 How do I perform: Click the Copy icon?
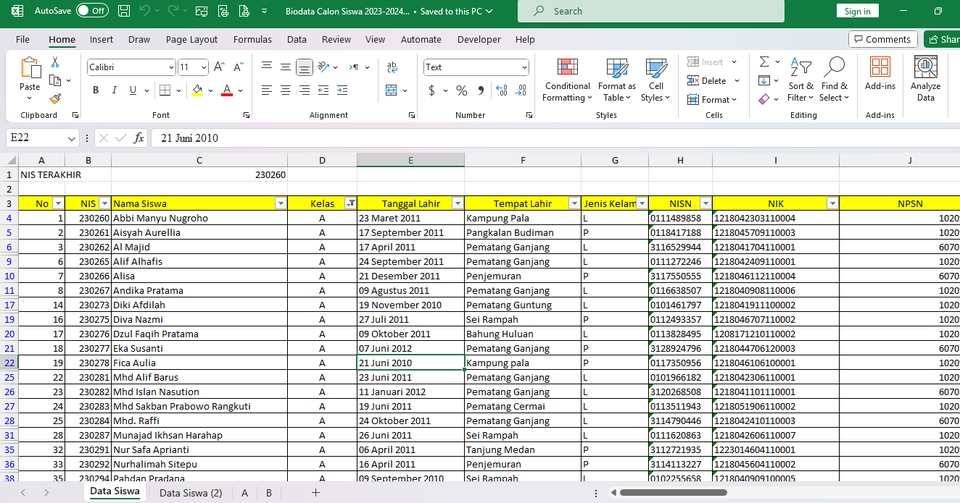tap(55, 80)
